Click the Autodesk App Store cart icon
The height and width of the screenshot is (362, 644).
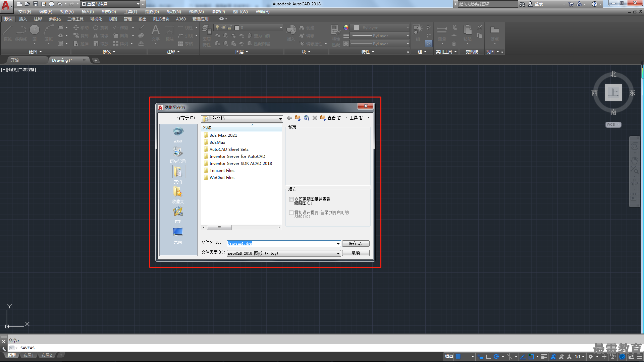point(571,4)
